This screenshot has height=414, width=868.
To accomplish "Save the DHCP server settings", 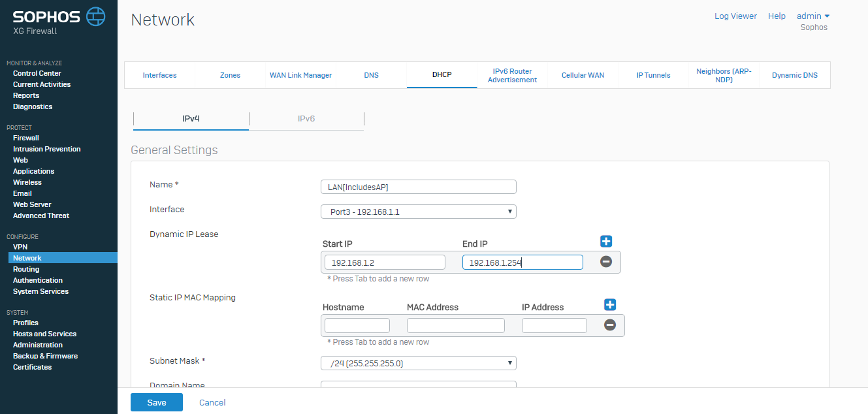I will 156,402.
